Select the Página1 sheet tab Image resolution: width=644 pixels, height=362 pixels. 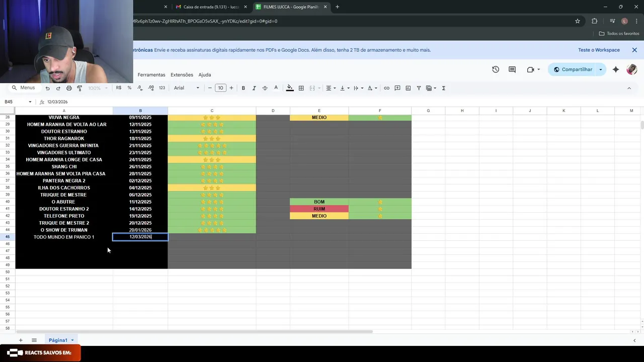(x=61, y=340)
